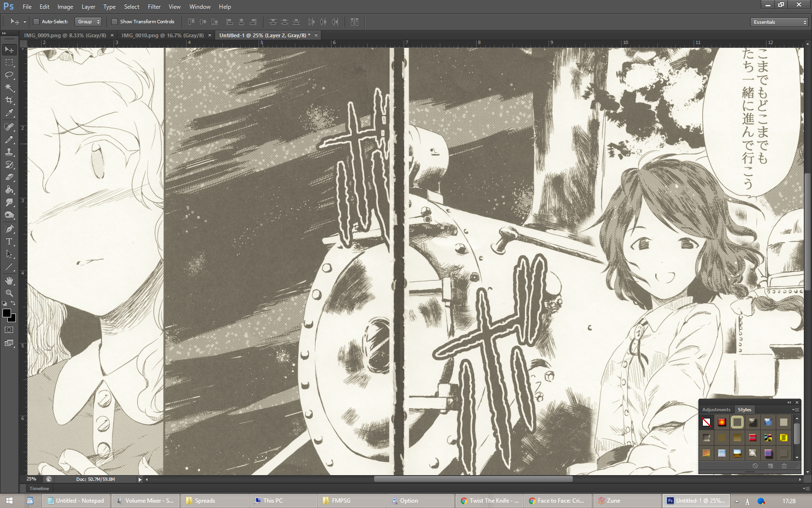
Task: Open the Essentials workspace dropdown
Action: [x=780, y=22]
